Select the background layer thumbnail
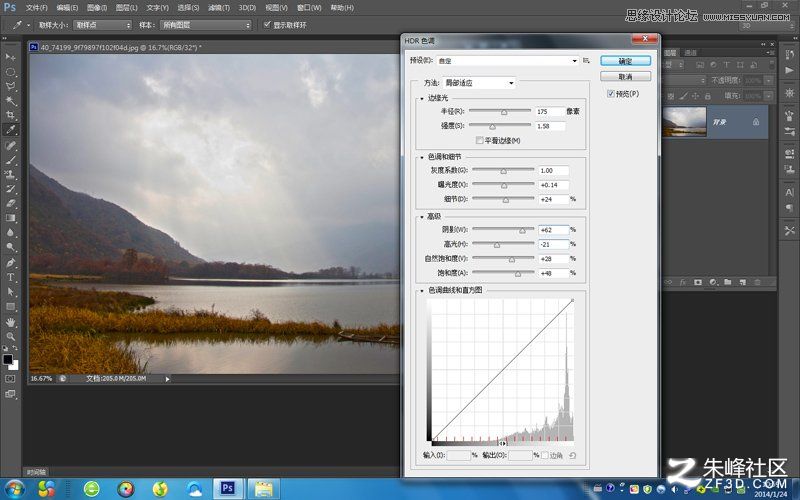This screenshot has height=500, width=800. click(684, 121)
